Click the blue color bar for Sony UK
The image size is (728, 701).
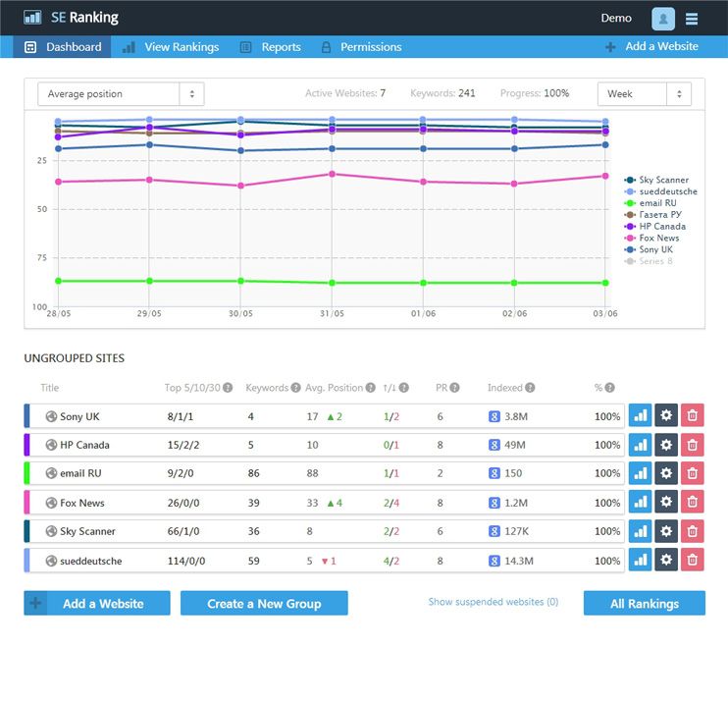coord(26,415)
